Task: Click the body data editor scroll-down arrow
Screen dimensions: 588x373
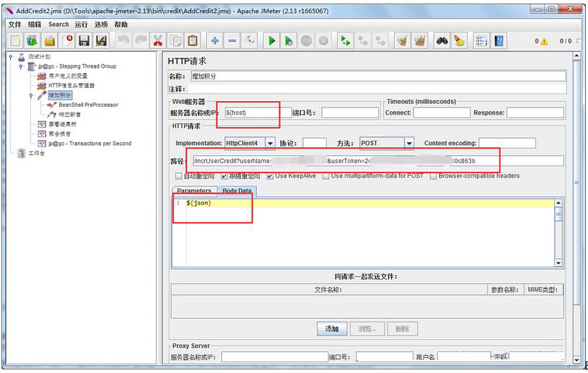Action: point(558,263)
